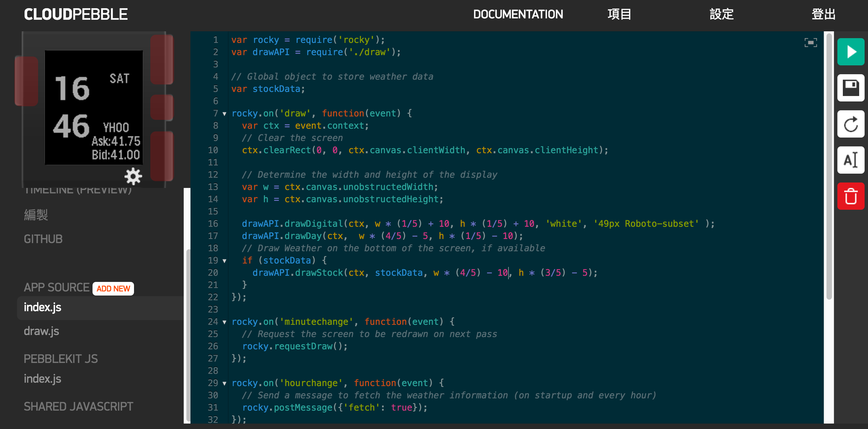868x429 pixels.
Task: Click the Save file icon
Action: pos(851,88)
